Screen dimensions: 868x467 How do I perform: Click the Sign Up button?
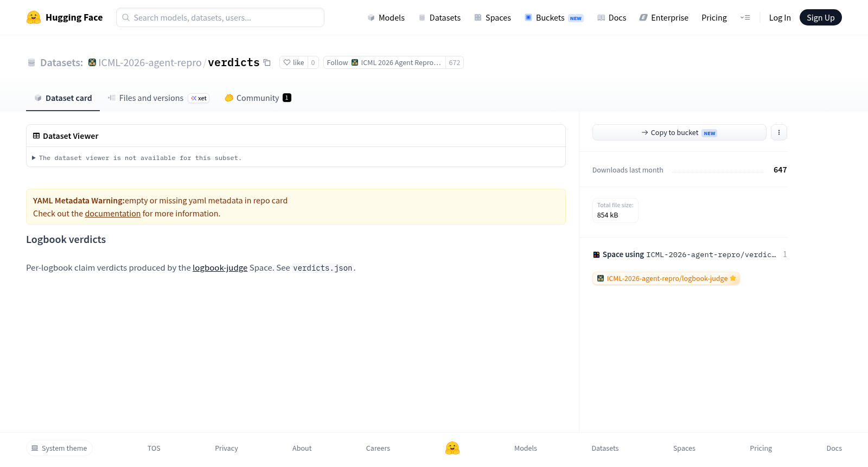tap(820, 17)
